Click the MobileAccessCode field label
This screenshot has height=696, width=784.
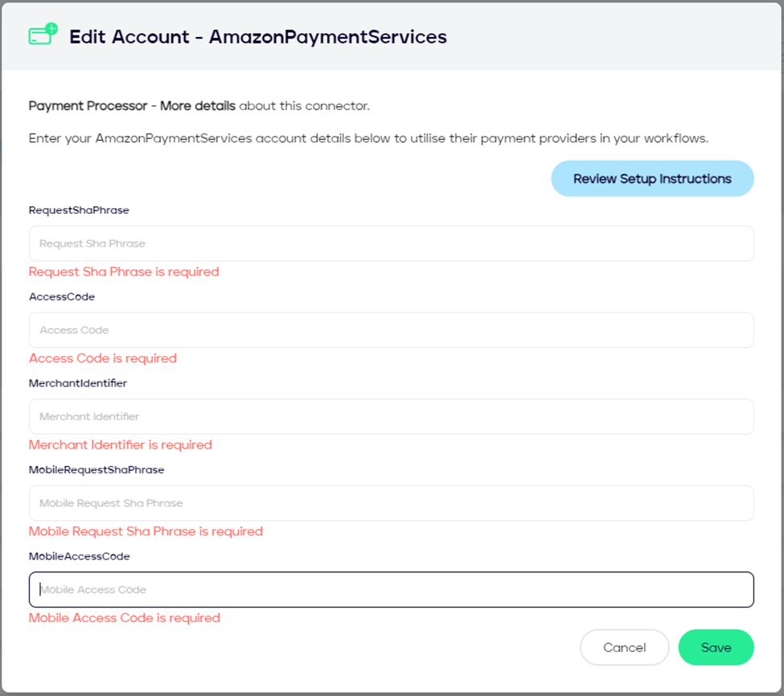[79, 556]
